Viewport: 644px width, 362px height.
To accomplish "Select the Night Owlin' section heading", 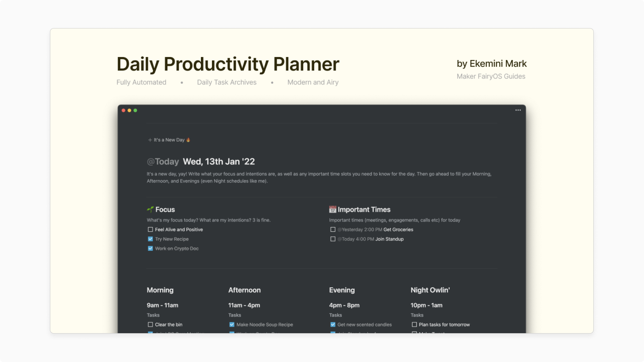I will [430, 290].
